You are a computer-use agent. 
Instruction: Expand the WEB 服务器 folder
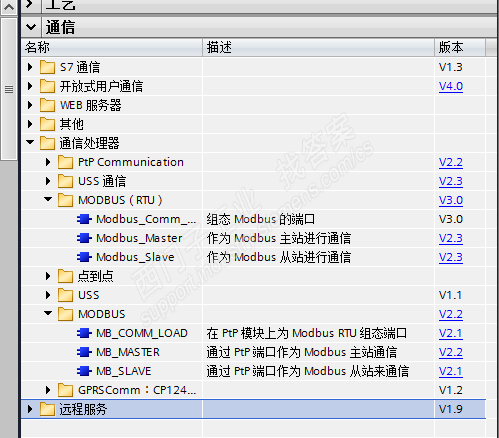tap(30, 105)
